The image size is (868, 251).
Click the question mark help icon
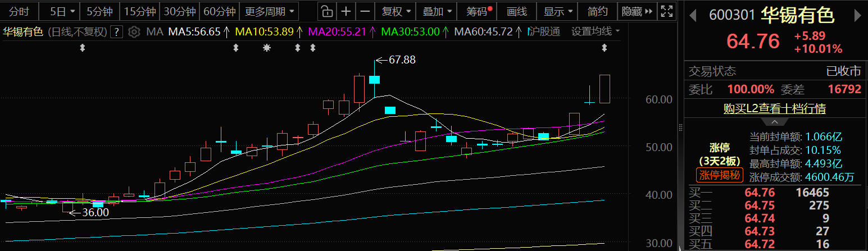pyautogui.click(x=117, y=32)
